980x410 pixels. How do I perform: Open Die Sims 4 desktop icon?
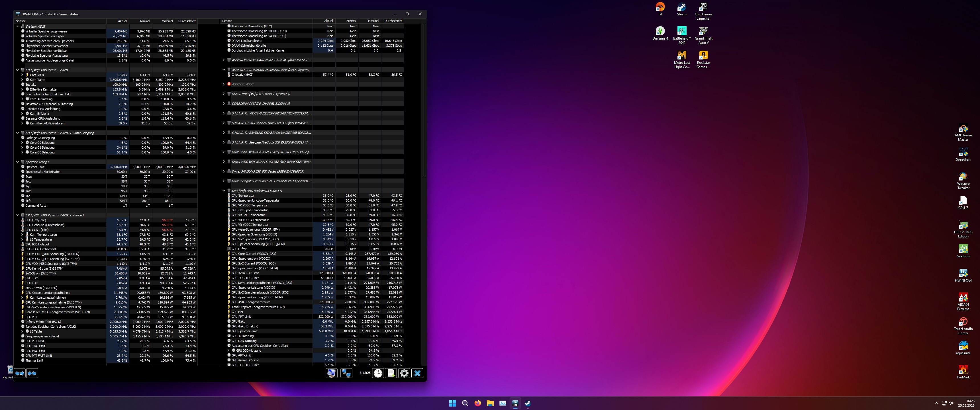point(660,33)
